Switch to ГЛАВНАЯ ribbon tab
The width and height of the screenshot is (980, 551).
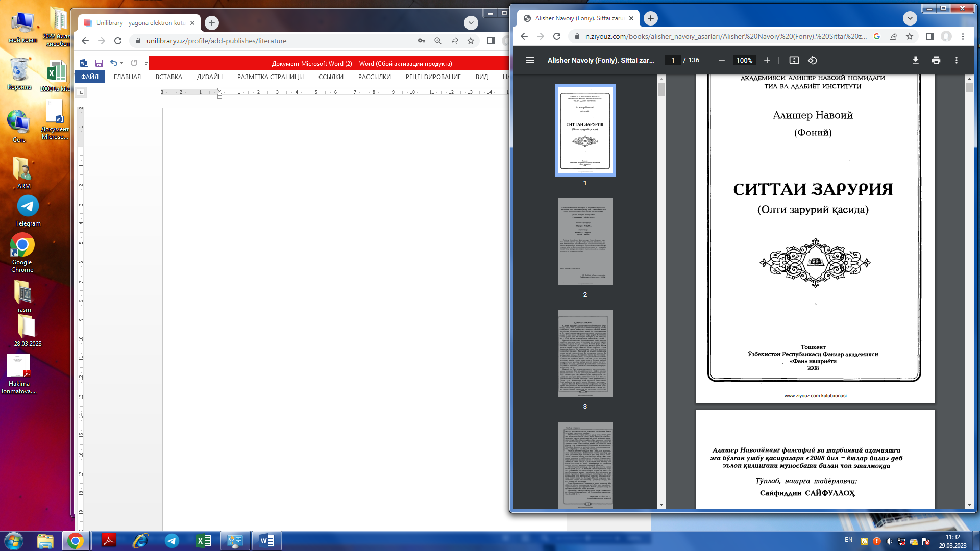click(x=127, y=77)
